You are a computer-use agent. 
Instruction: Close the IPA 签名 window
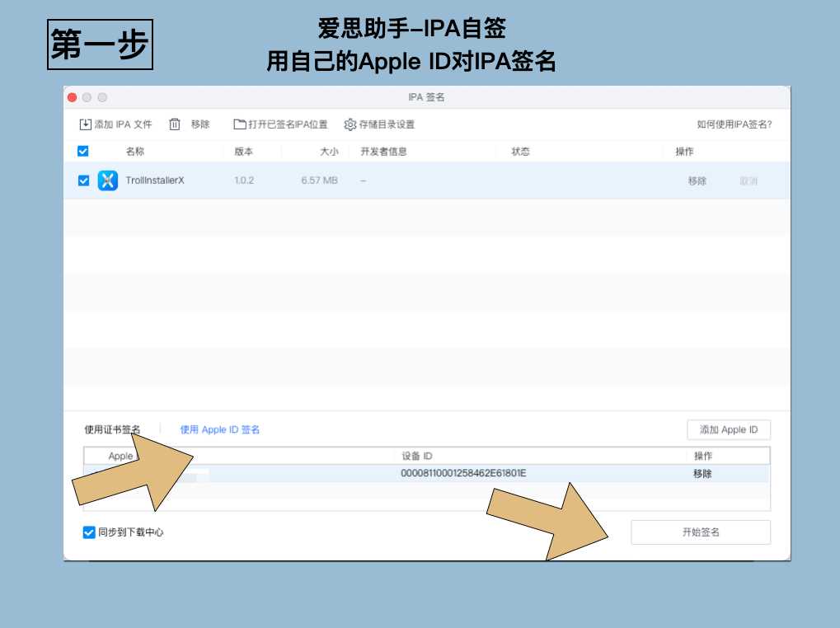pos(73,97)
